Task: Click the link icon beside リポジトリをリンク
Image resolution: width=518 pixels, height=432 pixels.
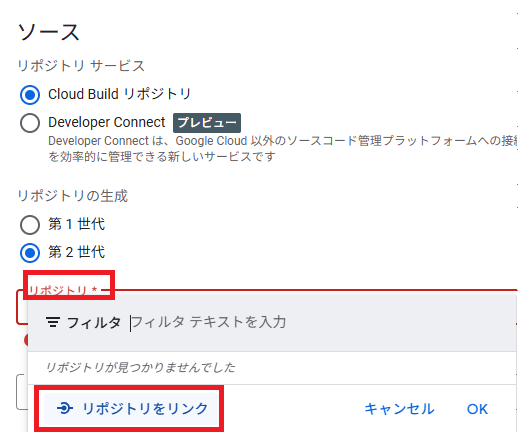Action: [65, 408]
